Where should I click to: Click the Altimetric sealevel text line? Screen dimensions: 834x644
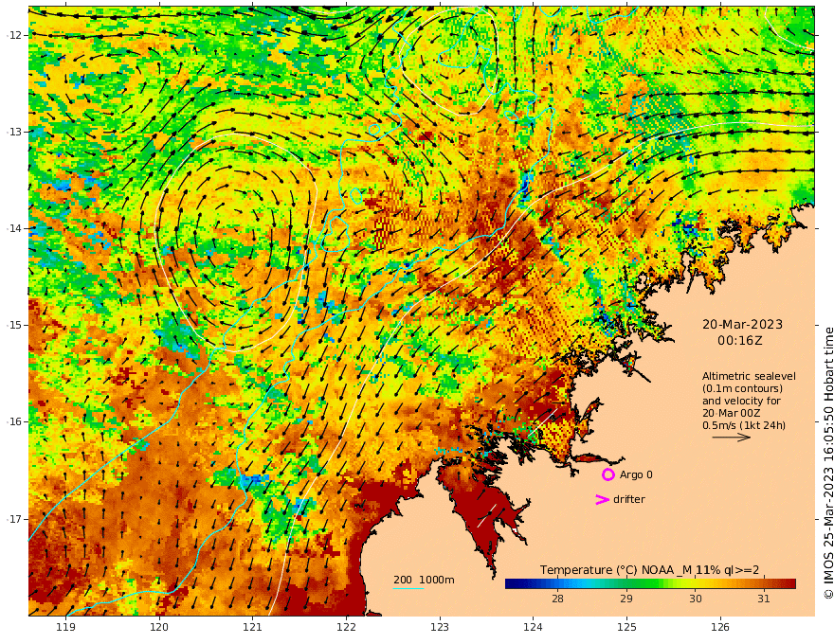pos(749,376)
